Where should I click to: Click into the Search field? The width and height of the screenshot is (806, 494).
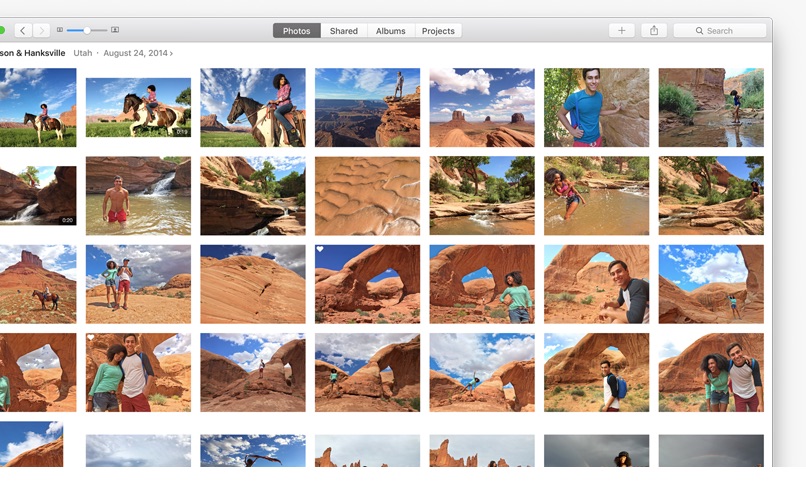point(720,31)
